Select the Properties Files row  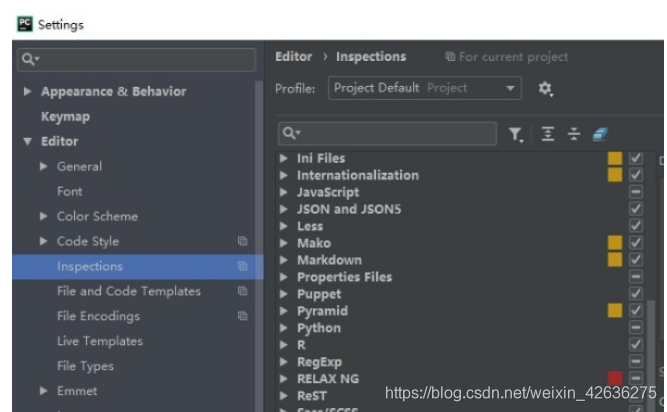click(462, 277)
